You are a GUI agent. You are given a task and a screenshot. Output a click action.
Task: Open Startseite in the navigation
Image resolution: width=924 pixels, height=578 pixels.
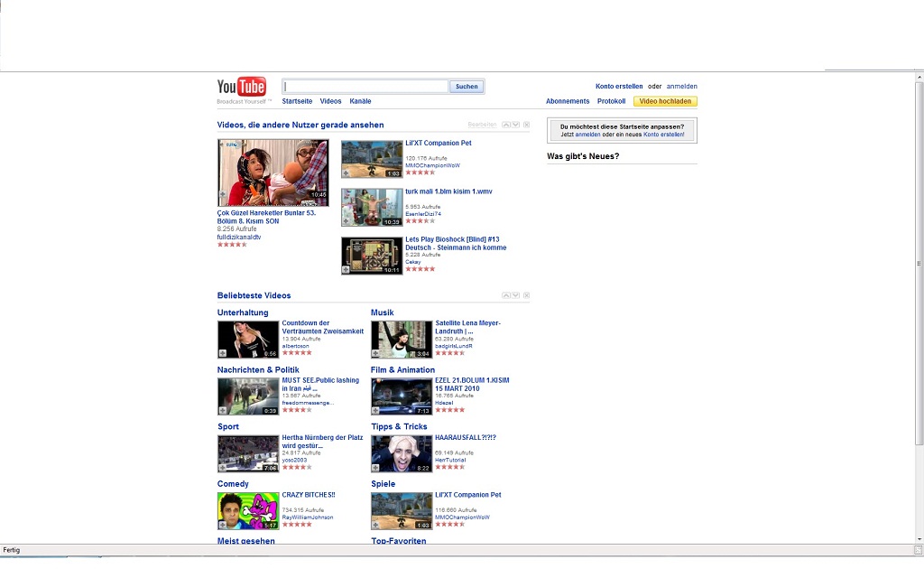[x=297, y=101]
